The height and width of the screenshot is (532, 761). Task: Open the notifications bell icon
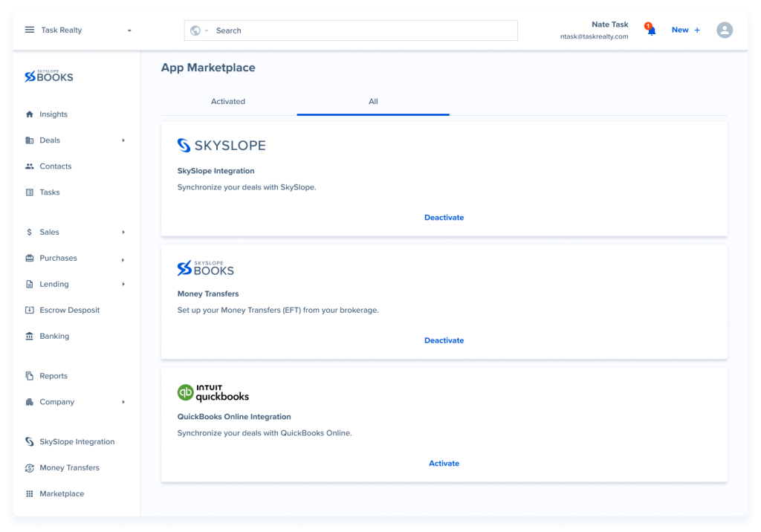651,30
